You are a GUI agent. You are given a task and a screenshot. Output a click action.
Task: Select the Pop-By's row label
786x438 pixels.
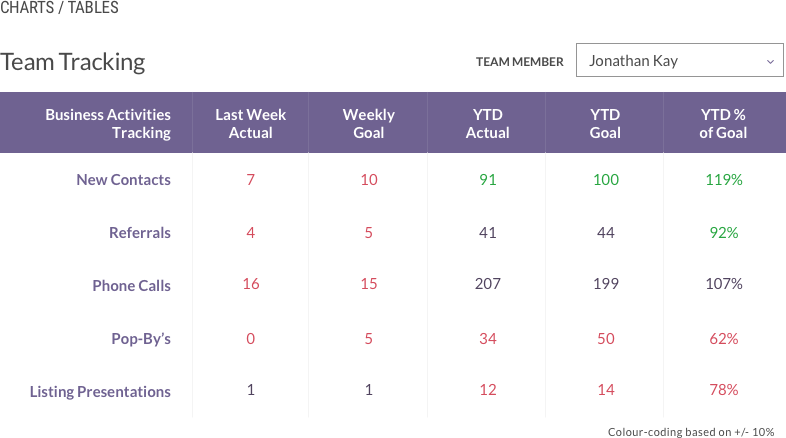[x=140, y=339]
